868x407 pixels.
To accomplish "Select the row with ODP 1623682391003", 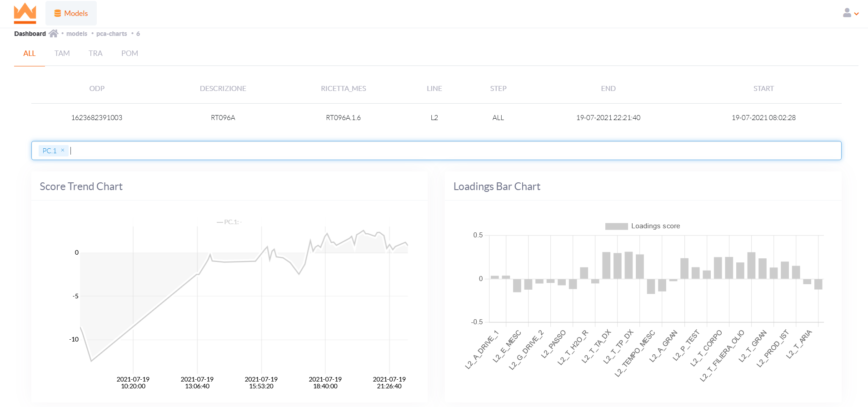I will pos(97,117).
